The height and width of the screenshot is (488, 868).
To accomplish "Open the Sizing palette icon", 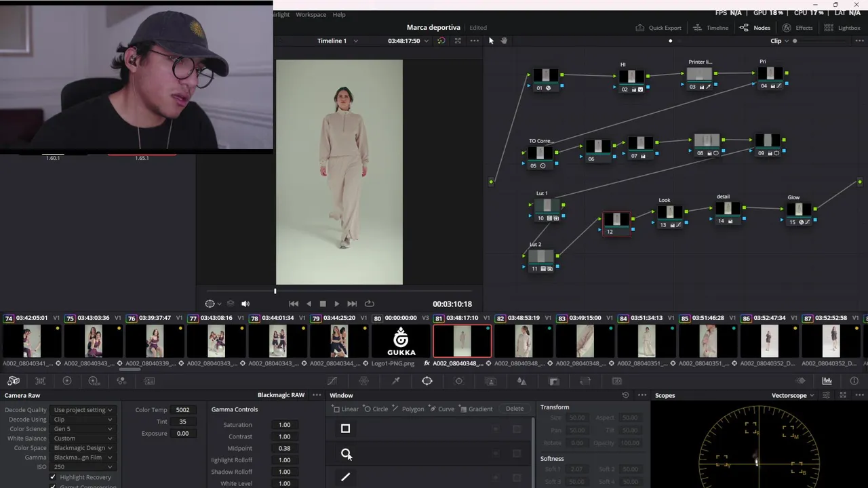I will (x=585, y=381).
